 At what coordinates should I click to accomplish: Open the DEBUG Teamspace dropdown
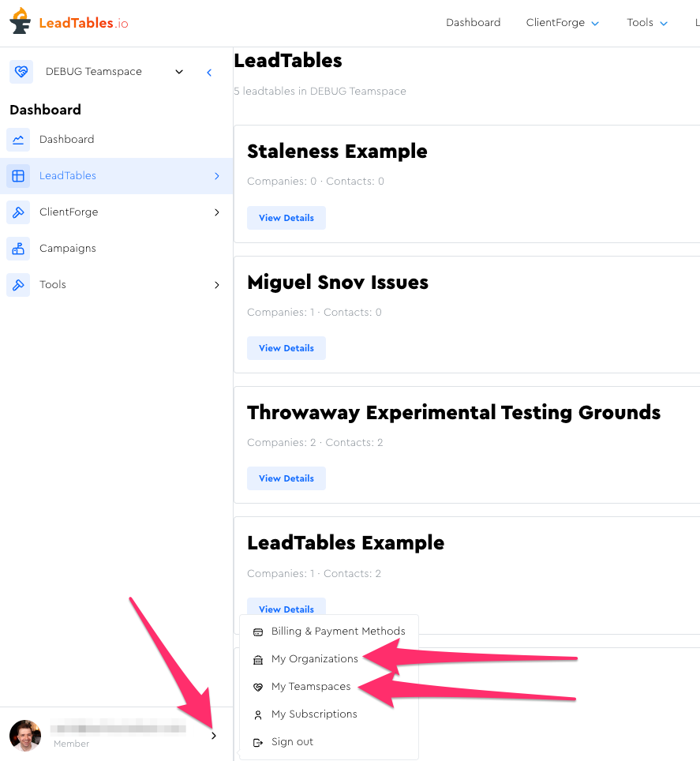tap(179, 72)
